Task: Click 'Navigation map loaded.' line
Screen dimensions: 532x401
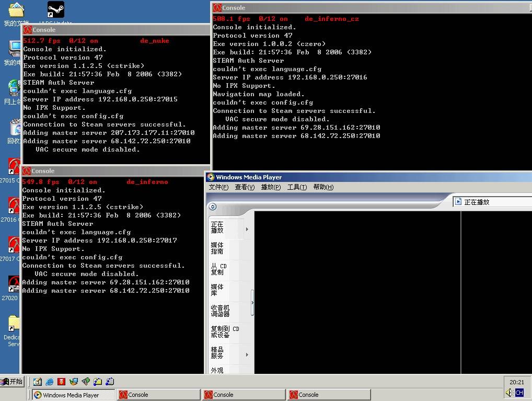Action: point(259,94)
